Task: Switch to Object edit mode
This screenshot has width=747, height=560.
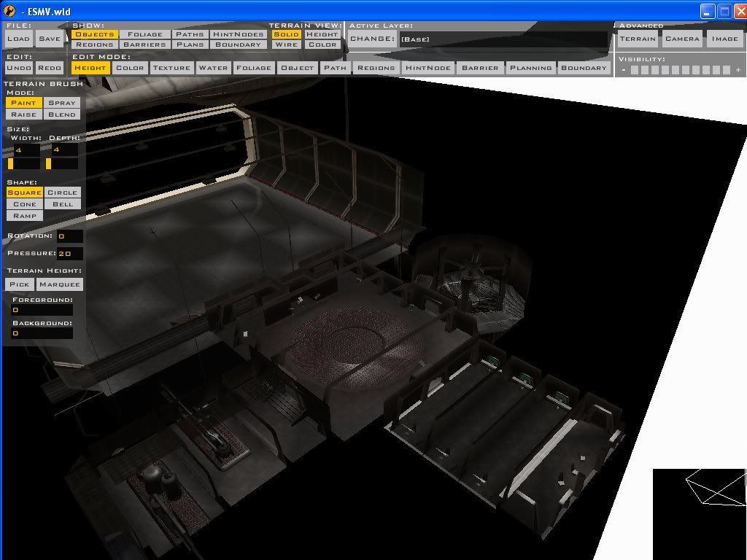Action: [x=298, y=68]
